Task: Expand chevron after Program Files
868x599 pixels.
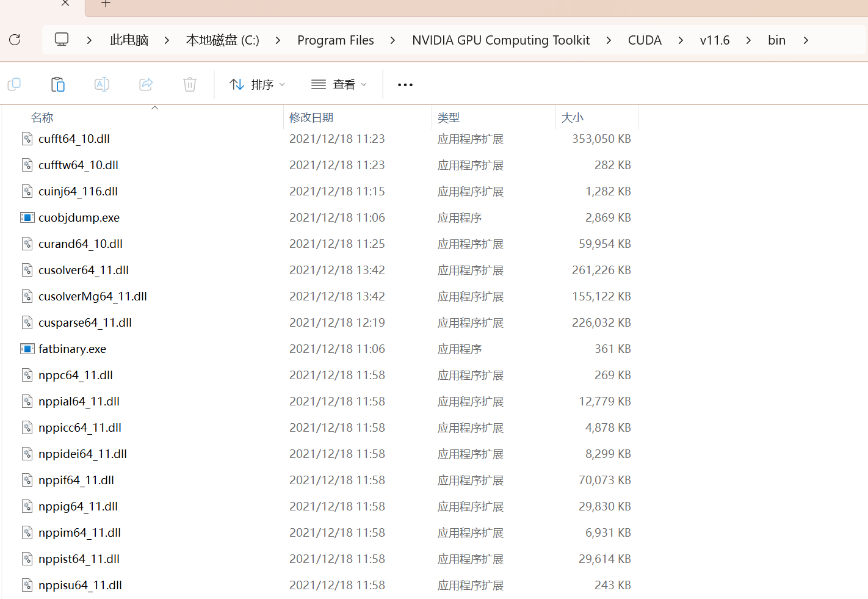Action: coord(392,40)
